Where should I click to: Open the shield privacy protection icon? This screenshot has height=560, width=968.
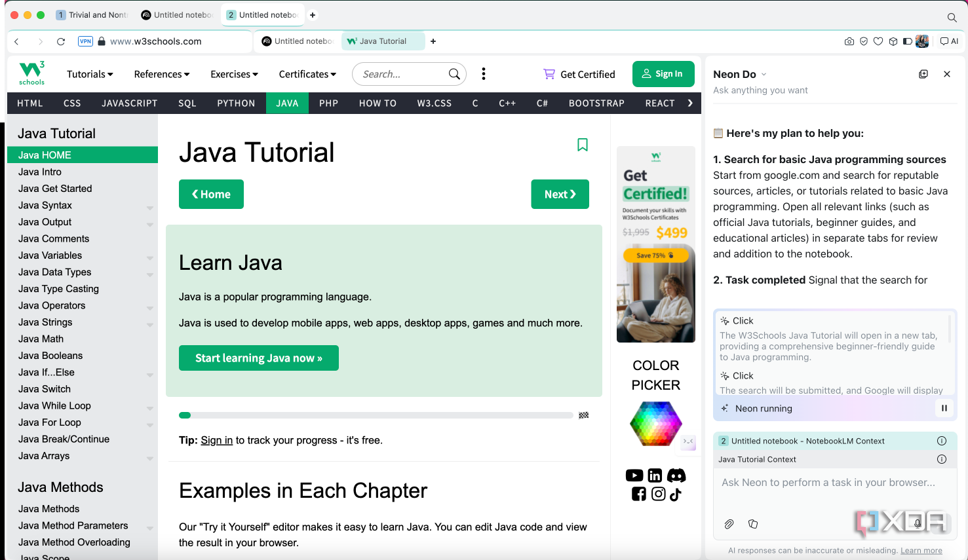pyautogui.click(x=864, y=41)
